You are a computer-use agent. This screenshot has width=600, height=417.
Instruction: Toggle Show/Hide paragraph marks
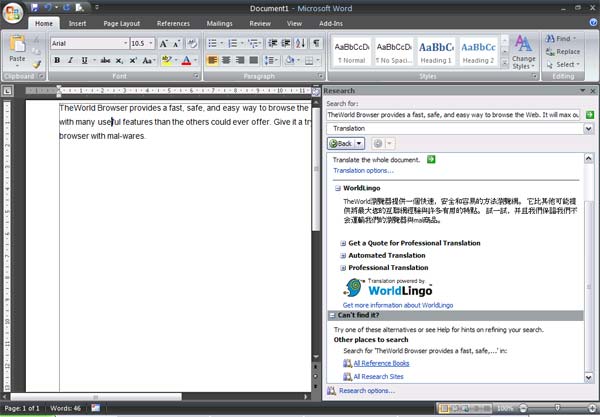pyautogui.click(x=316, y=44)
